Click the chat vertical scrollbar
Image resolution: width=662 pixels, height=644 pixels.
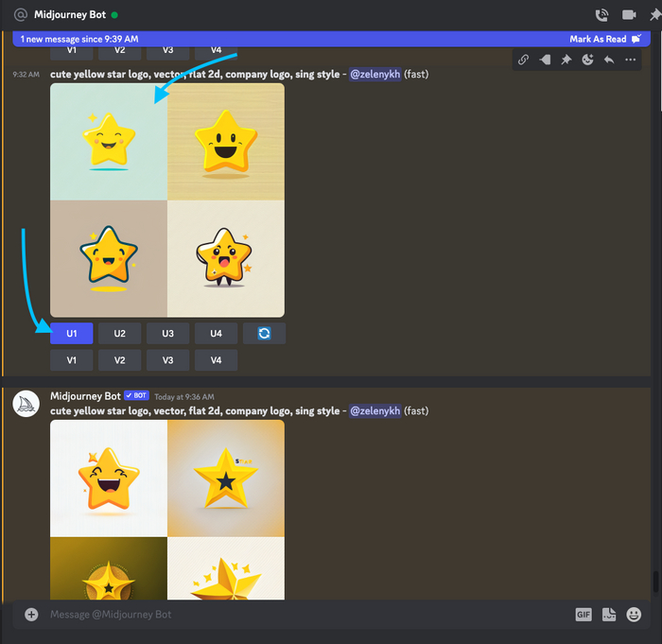click(655, 582)
